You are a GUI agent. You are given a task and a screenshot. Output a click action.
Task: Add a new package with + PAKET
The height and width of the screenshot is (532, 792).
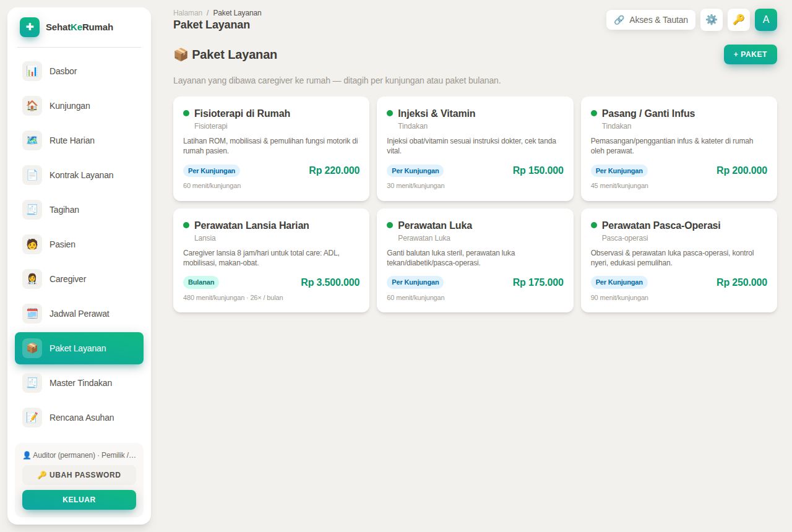pyautogui.click(x=751, y=54)
